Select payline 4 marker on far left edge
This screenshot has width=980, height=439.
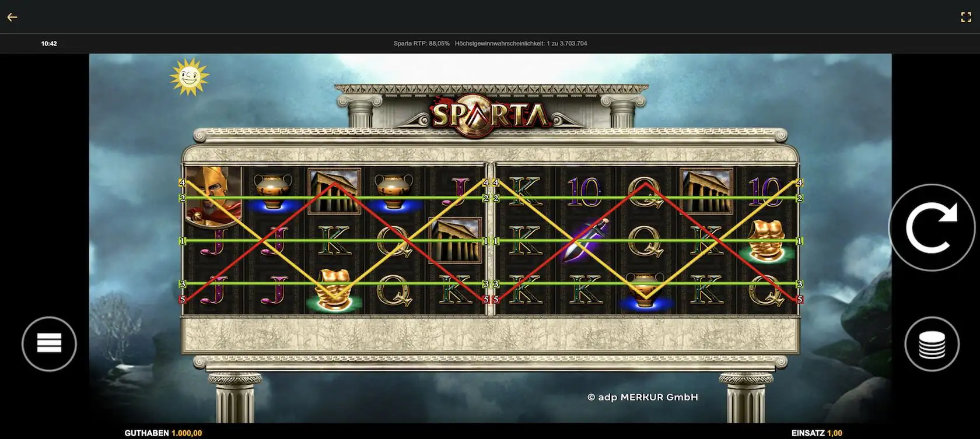pyautogui.click(x=183, y=182)
